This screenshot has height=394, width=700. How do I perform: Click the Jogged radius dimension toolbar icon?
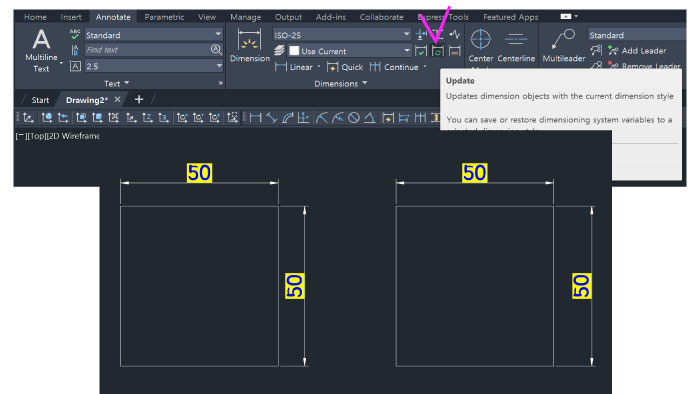pos(338,118)
